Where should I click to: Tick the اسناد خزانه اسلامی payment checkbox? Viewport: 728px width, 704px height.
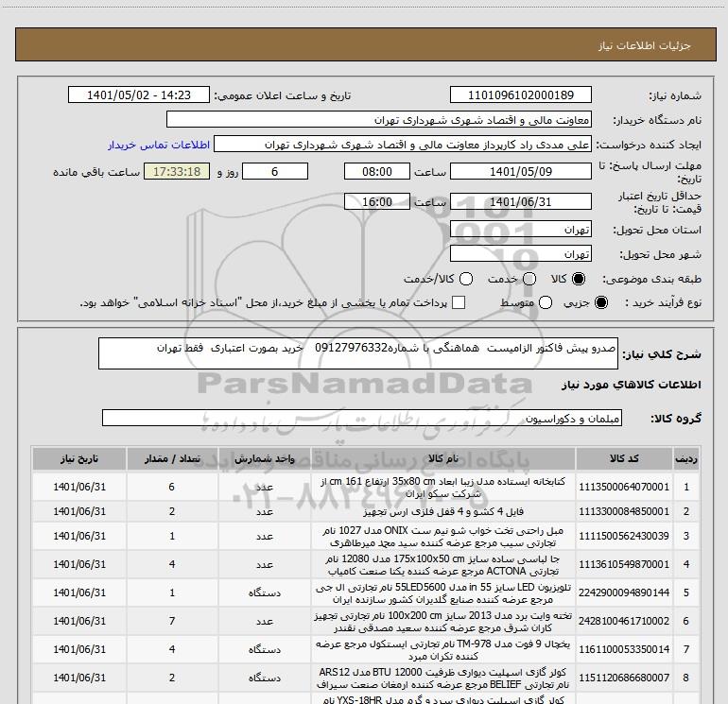(x=459, y=302)
